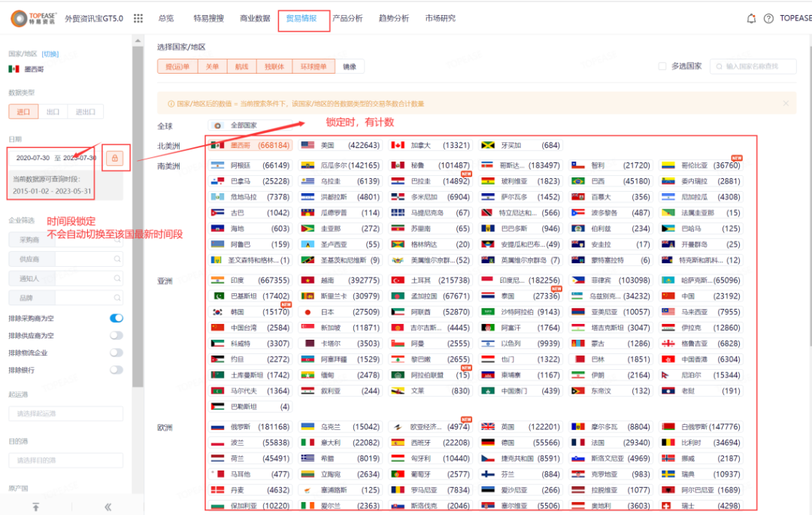Screen dimensions: 812x515
Task: Click the Japan flag icon (日本)
Action: pyautogui.click(x=308, y=312)
